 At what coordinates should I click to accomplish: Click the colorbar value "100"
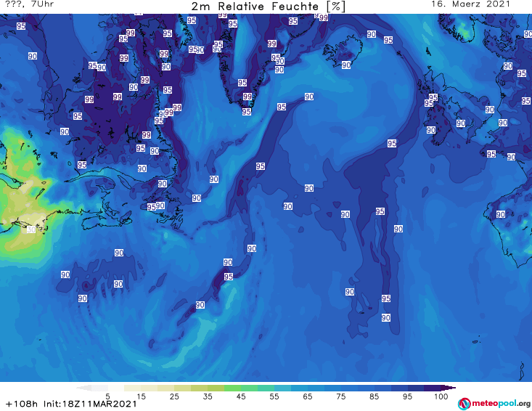tap(441, 396)
